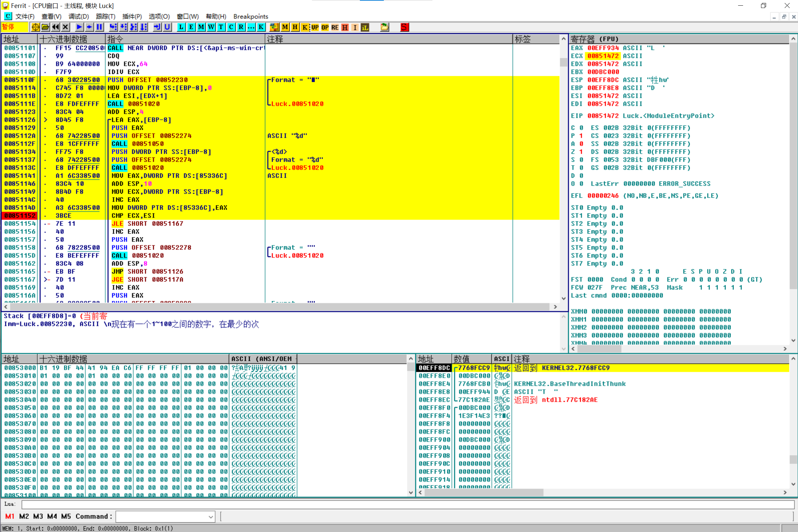This screenshot has height=532, width=798.
Task: Click the Run (play) toolbar button
Action: click(79, 27)
